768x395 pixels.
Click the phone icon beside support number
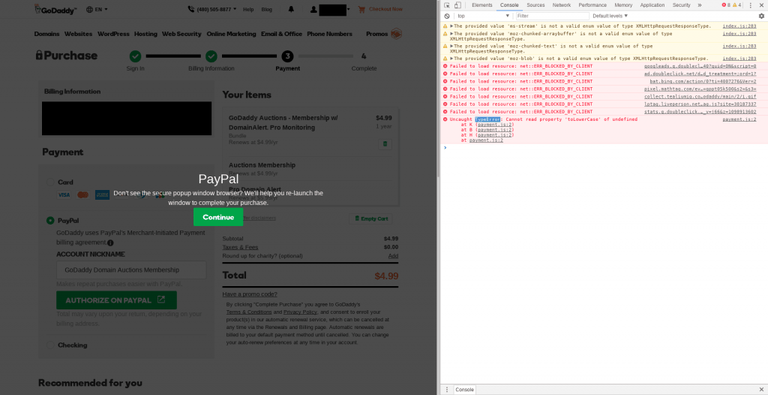pyautogui.click(x=191, y=9)
